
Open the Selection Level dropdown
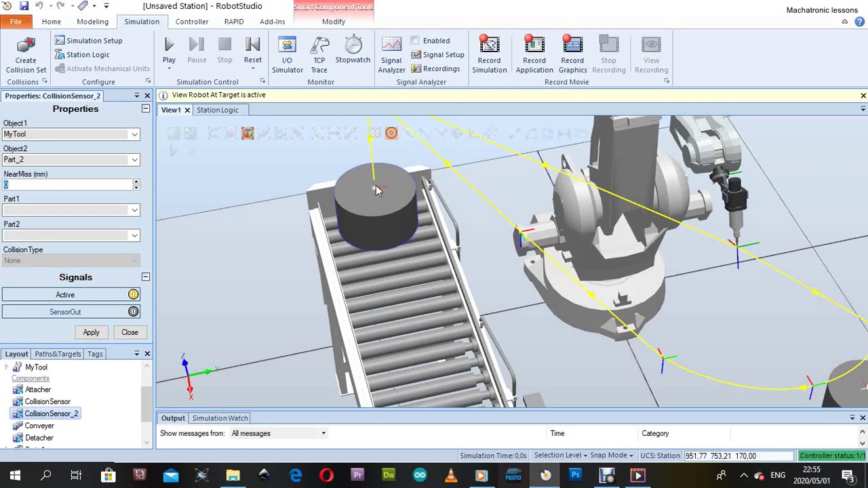(x=561, y=455)
